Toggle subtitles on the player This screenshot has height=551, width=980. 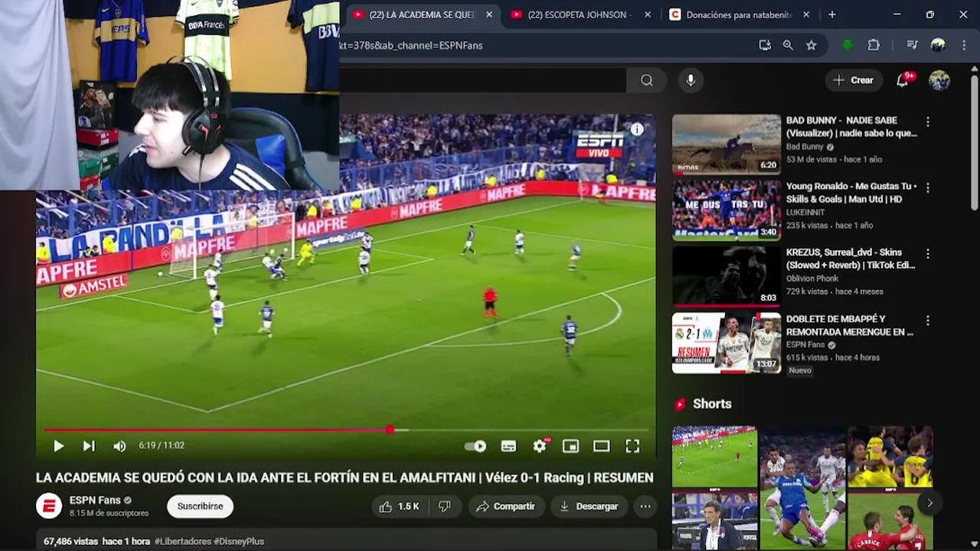[x=508, y=446]
